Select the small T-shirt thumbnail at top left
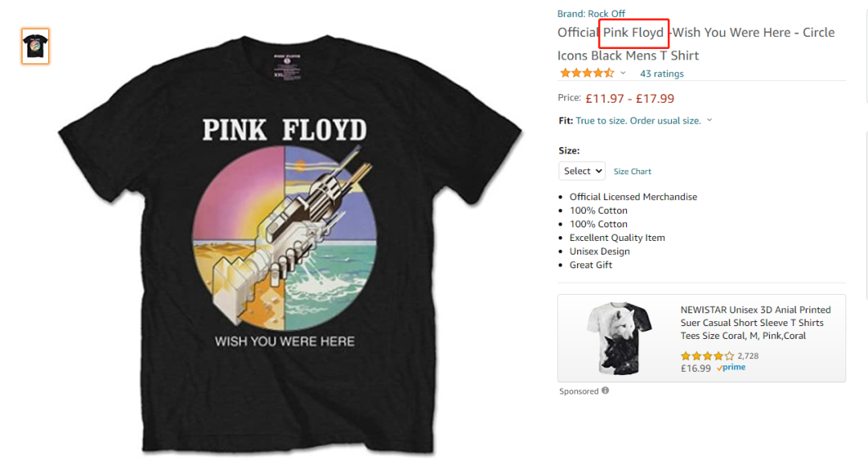This screenshot has height=473, width=868. pos(35,46)
